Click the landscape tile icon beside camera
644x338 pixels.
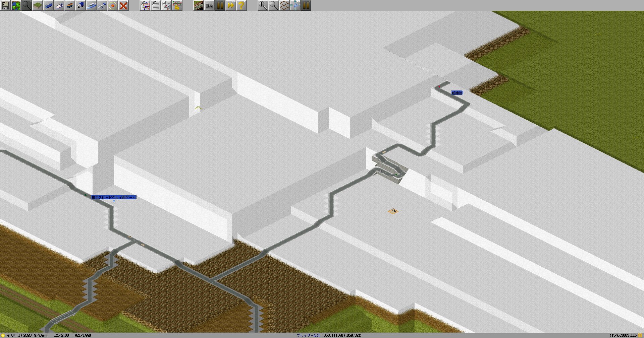[x=199, y=5]
